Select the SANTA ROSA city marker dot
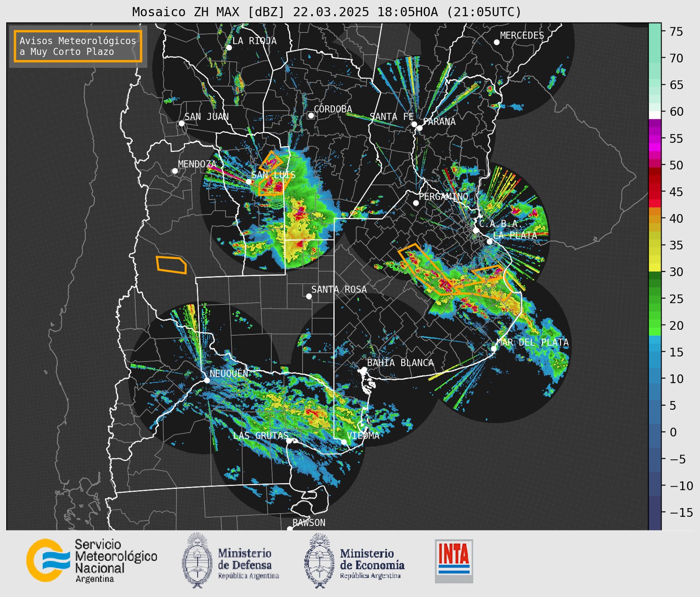The image size is (700, 597). click(309, 296)
